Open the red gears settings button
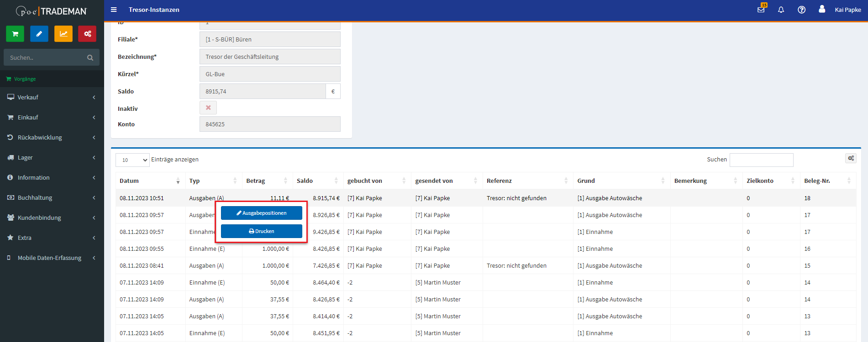 click(x=87, y=34)
